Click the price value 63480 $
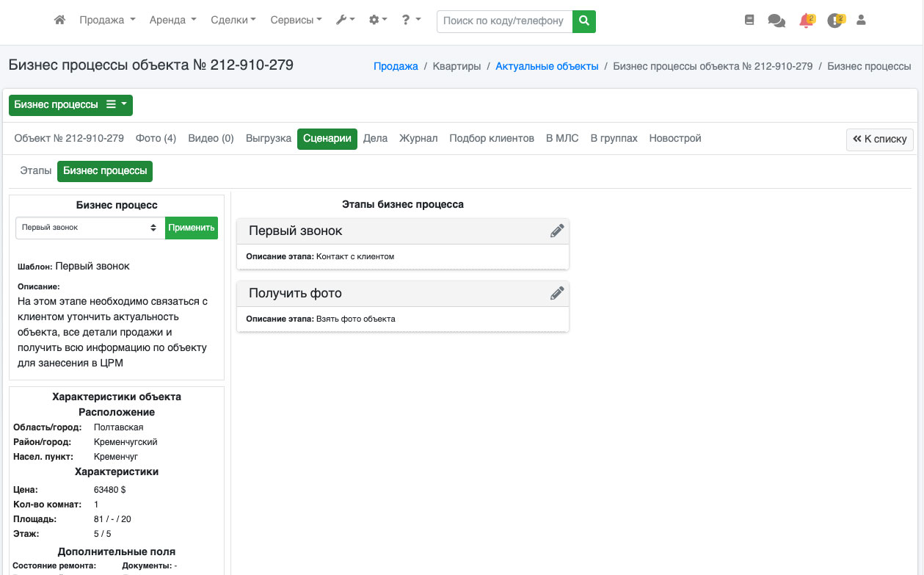 [x=110, y=490]
